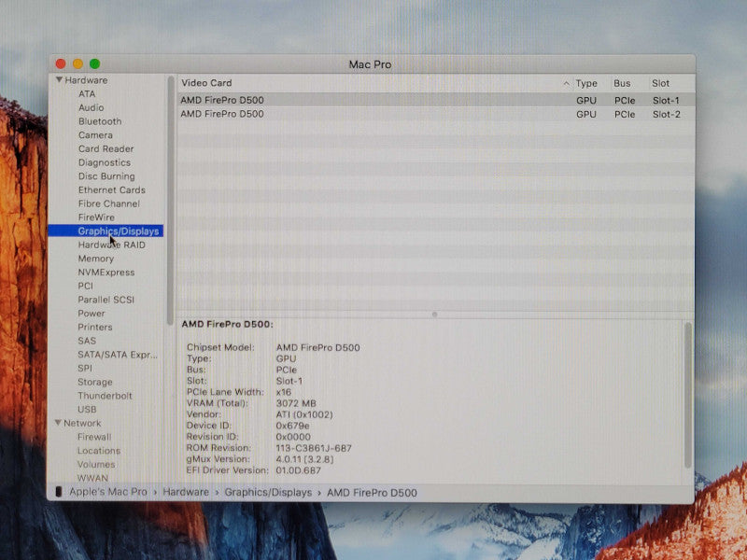Open Printers information

(x=95, y=328)
